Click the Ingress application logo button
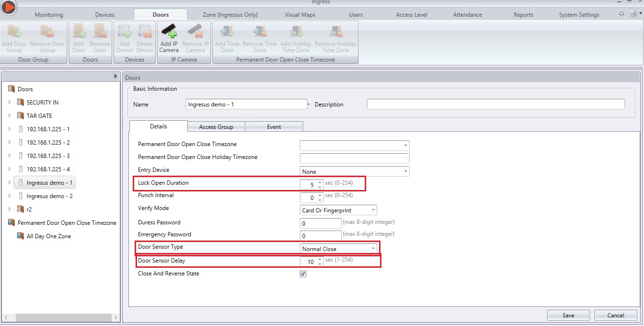This screenshot has height=326, width=644. pos(9,7)
